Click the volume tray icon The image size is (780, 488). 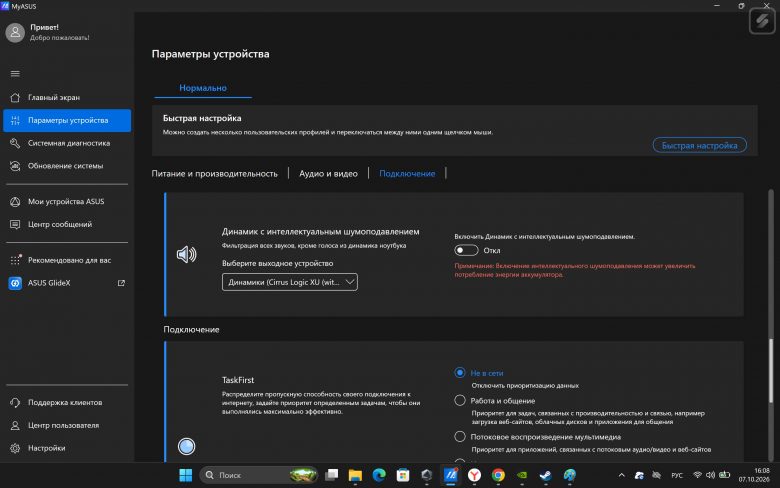point(710,475)
